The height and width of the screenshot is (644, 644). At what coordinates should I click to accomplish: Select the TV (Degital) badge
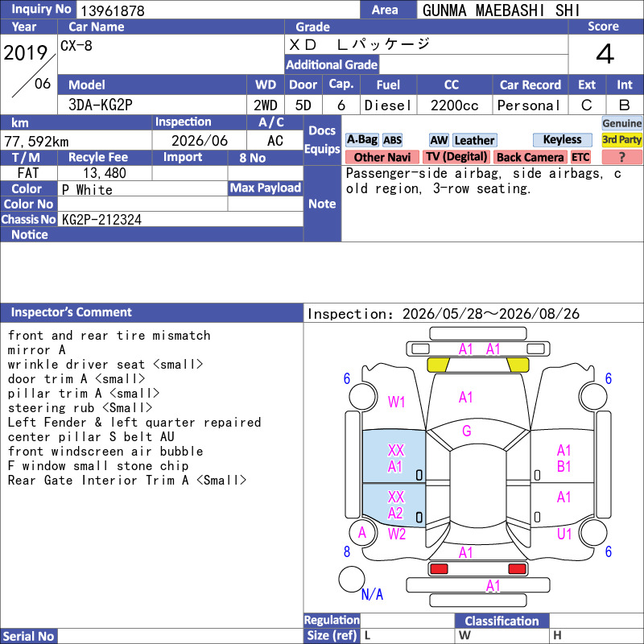tap(456, 157)
